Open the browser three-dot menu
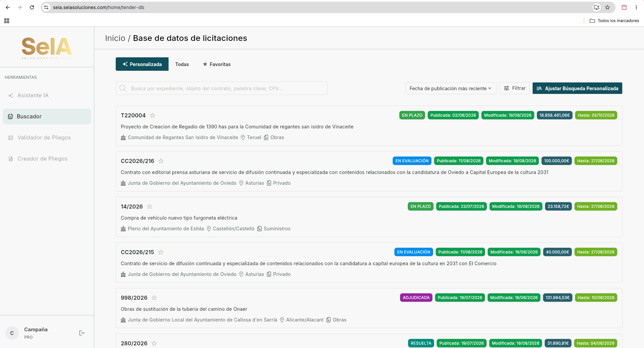Image resolution: width=644 pixels, height=348 pixels. click(x=636, y=7)
